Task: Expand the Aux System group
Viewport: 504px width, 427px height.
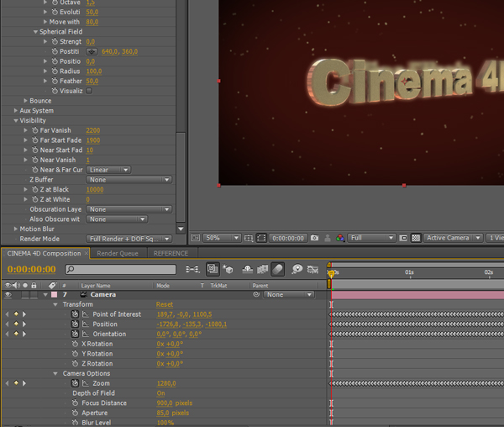Action: [x=15, y=111]
